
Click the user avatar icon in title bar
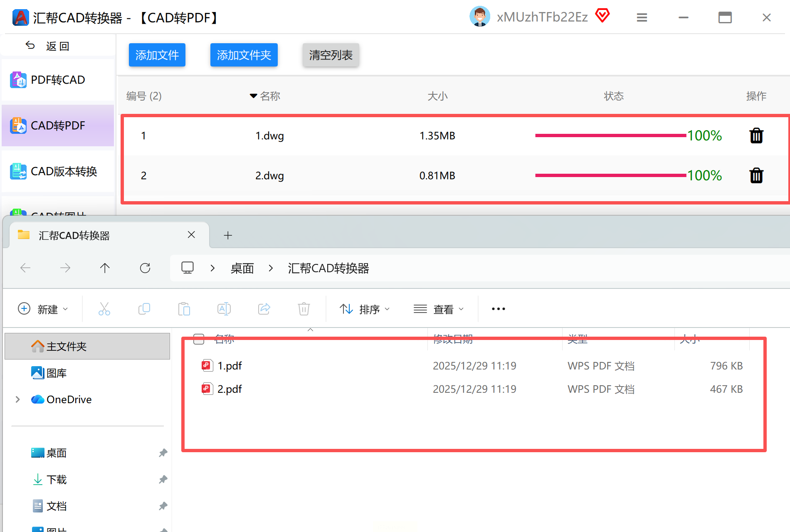coord(480,17)
